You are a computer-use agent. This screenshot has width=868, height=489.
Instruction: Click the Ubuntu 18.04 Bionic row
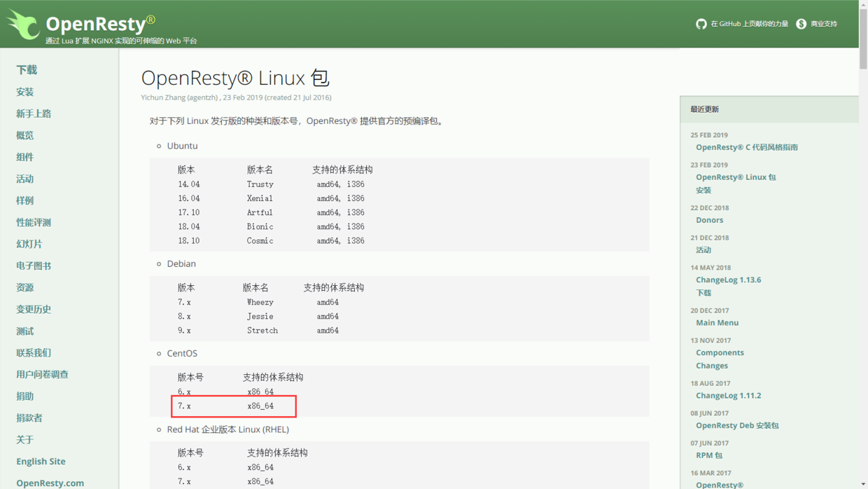click(271, 226)
